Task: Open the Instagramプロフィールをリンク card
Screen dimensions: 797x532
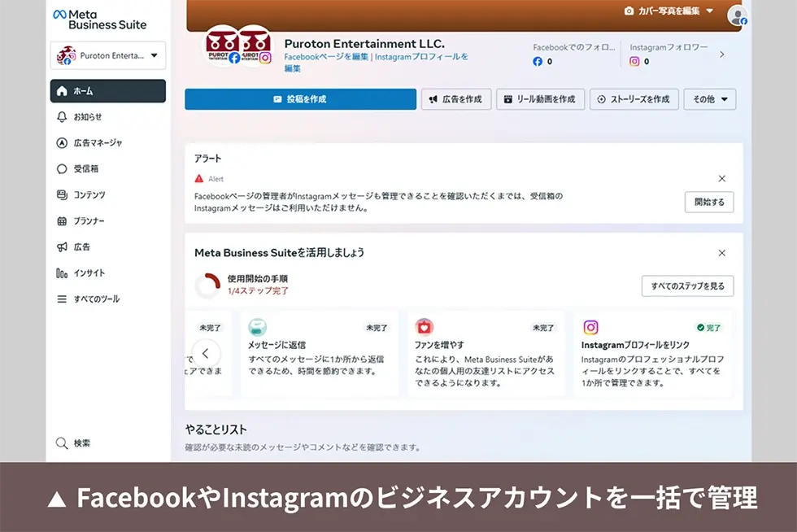Action: pyautogui.click(x=652, y=354)
